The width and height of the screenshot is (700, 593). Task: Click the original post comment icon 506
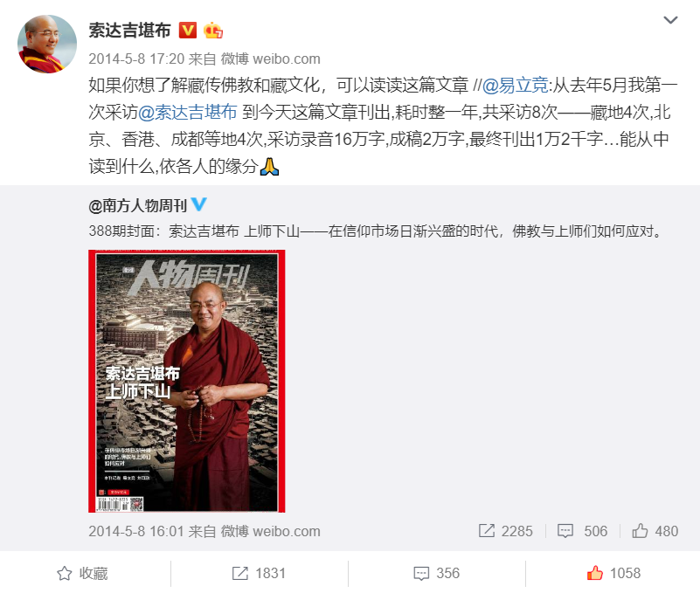pos(583,531)
